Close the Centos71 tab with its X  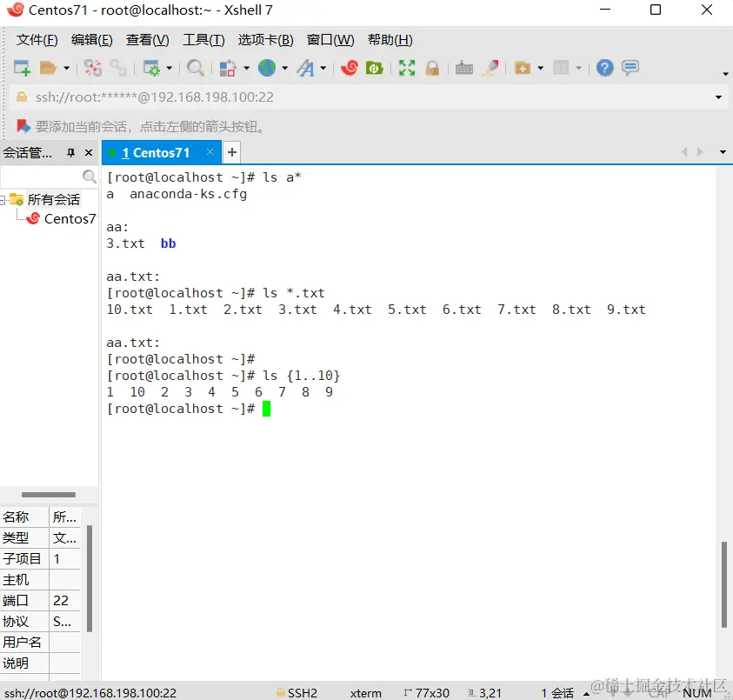(x=210, y=152)
